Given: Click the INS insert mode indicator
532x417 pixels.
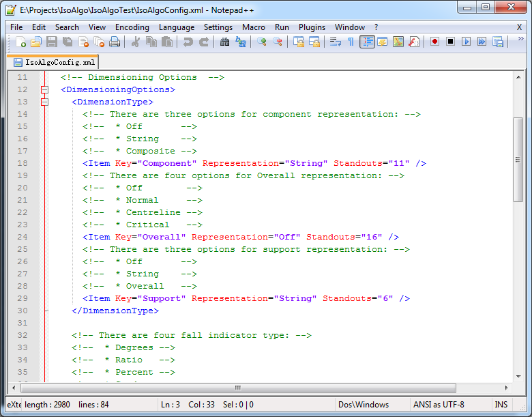Looking at the screenshot, I should click(x=501, y=405).
